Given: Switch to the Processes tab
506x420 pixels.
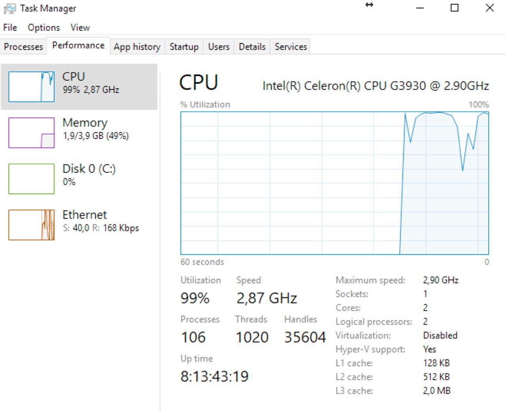Looking at the screenshot, I should (x=23, y=47).
